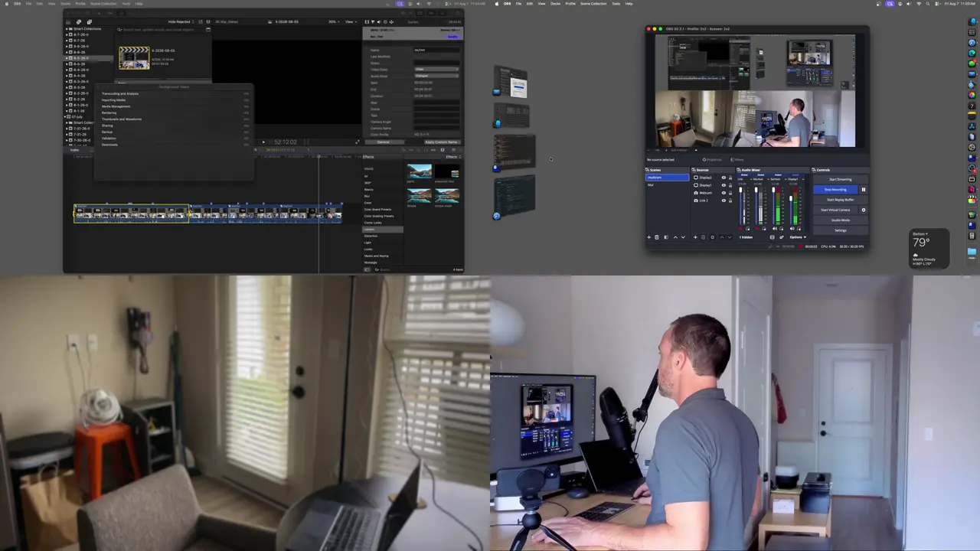Lock the Webcam source in OBS

[x=730, y=193]
